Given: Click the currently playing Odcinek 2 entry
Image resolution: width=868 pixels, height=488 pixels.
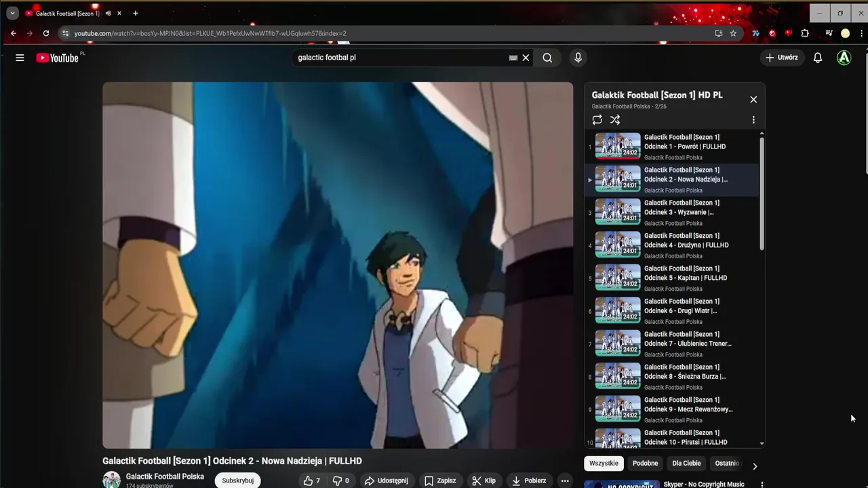Looking at the screenshot, I should click(671, 180).
